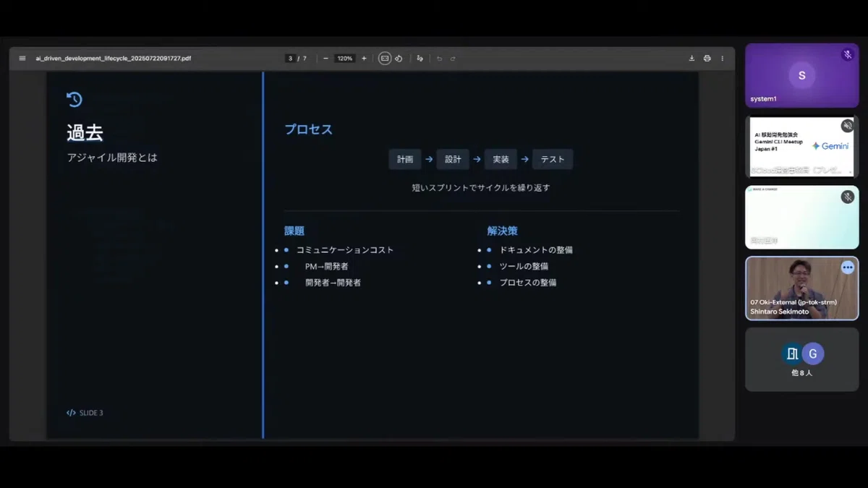Click the muted audio icon on Gemini tile
This screenshot has height=488, width=868.
pos(847,126)
